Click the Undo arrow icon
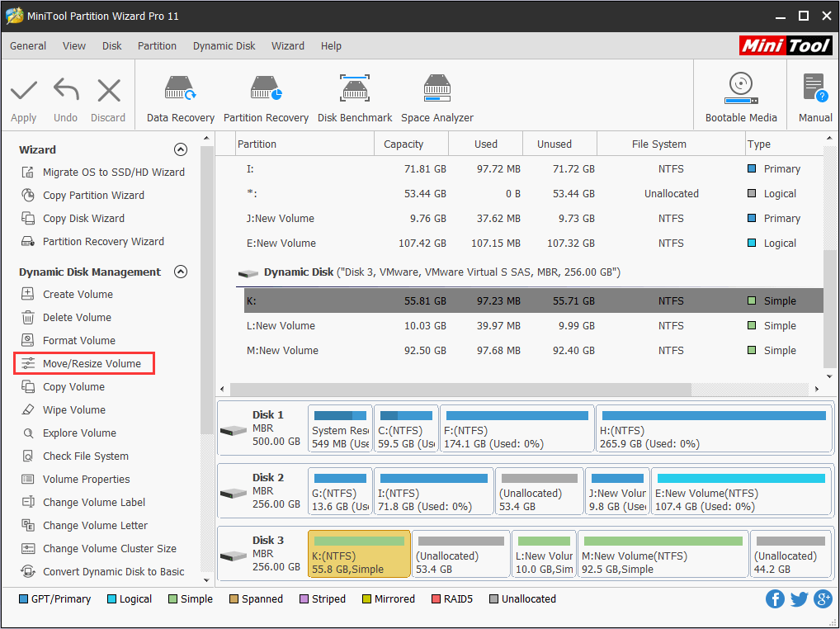The image size is (840, 629). click(66, 89)
